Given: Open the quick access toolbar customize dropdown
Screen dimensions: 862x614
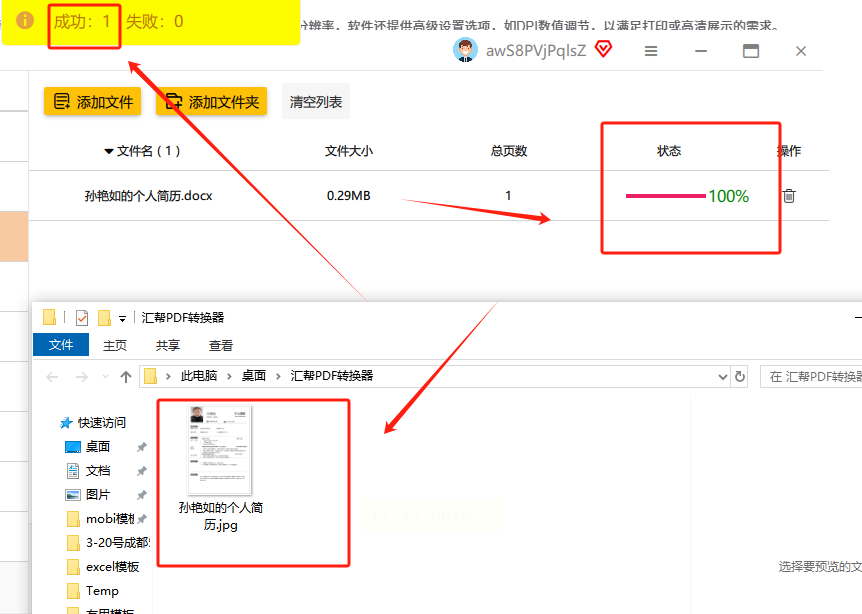Looking at the screenshot, I should point(123,318).
